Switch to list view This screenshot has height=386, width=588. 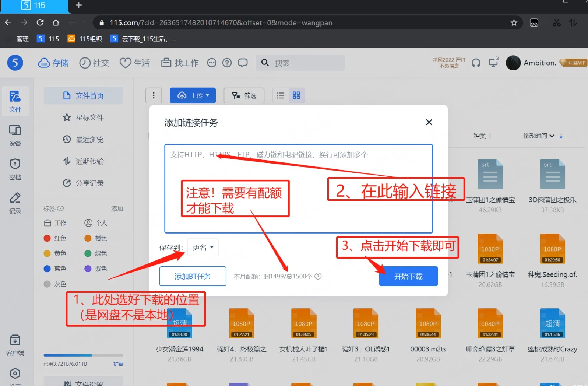coord(281,96)
